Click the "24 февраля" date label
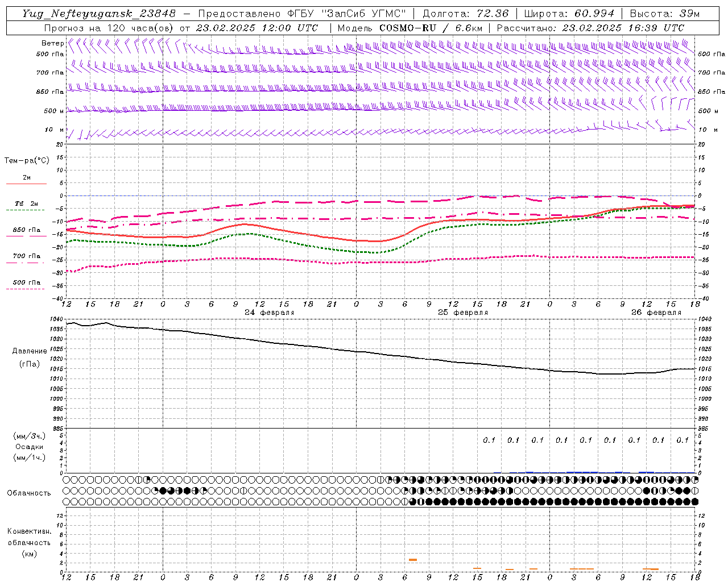The width and height of the screenshot is (728, 582). pos(270,313)
